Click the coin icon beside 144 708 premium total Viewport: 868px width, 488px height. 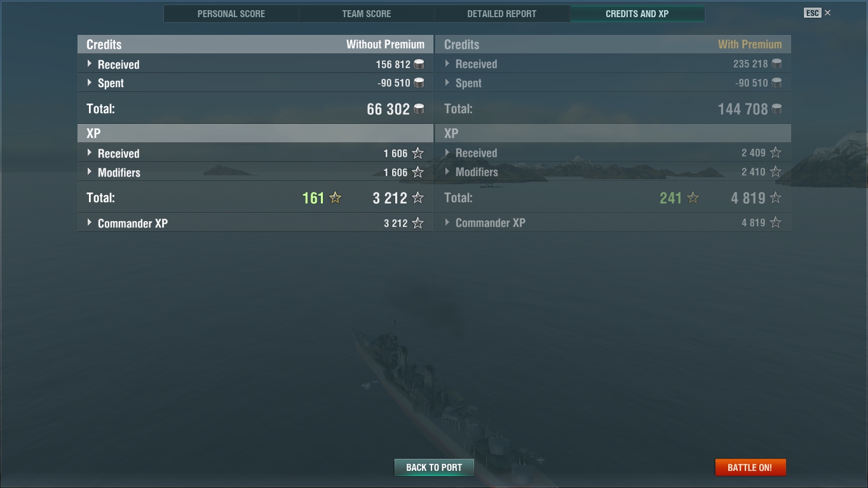coord(776,109)
